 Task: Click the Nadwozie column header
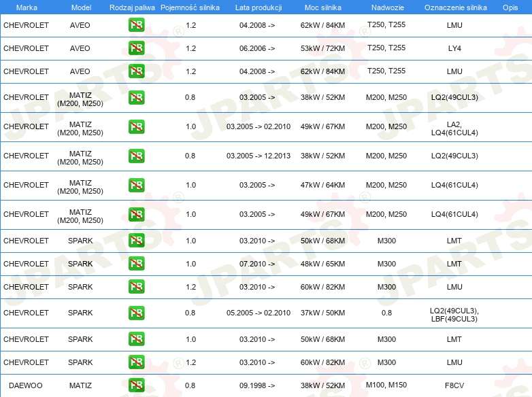point(388,7)
